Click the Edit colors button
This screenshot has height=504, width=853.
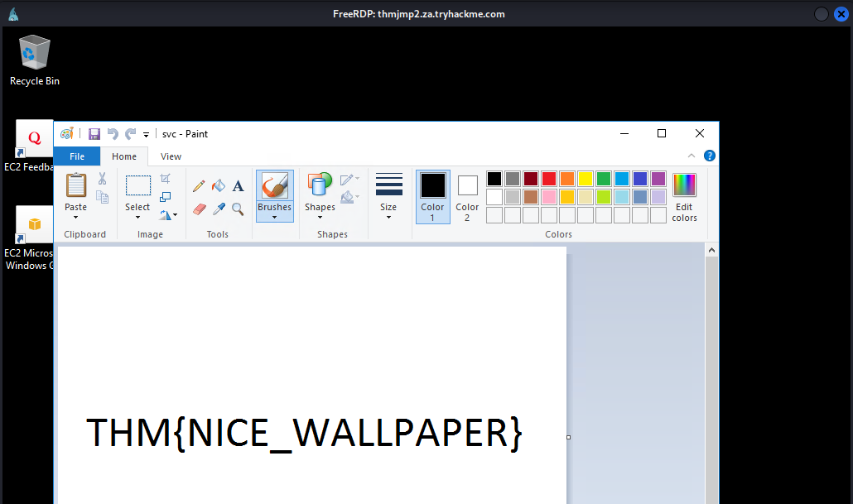tap(684, 197)
